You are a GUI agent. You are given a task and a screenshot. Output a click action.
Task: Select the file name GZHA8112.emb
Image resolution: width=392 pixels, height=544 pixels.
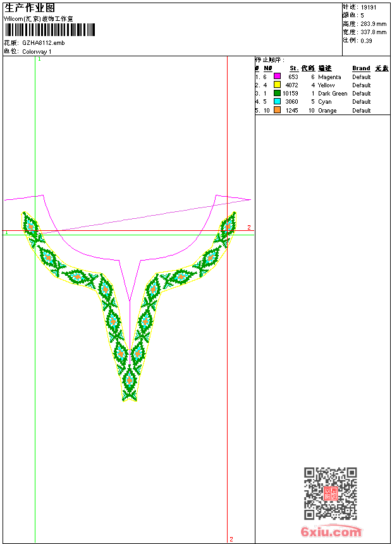tap(44, 43)
